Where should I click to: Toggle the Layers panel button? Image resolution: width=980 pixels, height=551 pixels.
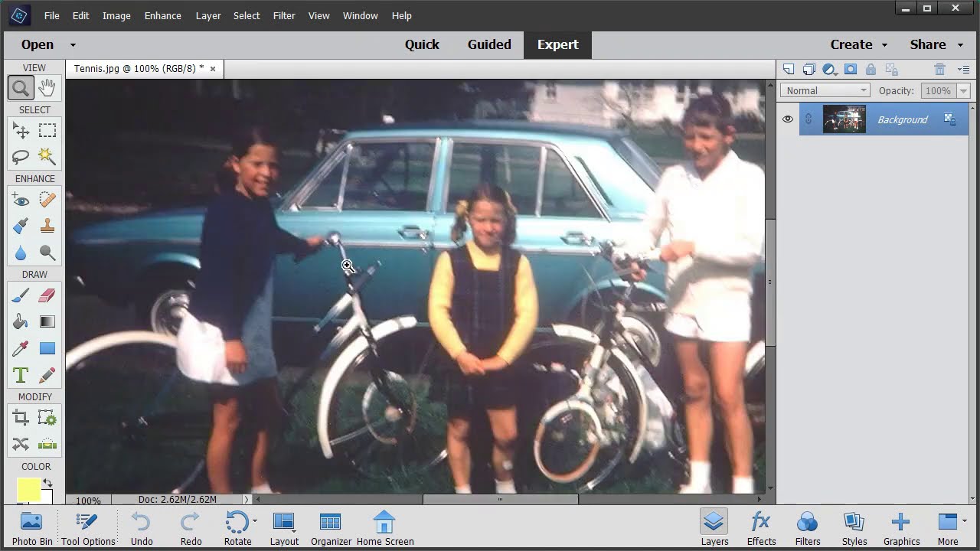point(714,527)
